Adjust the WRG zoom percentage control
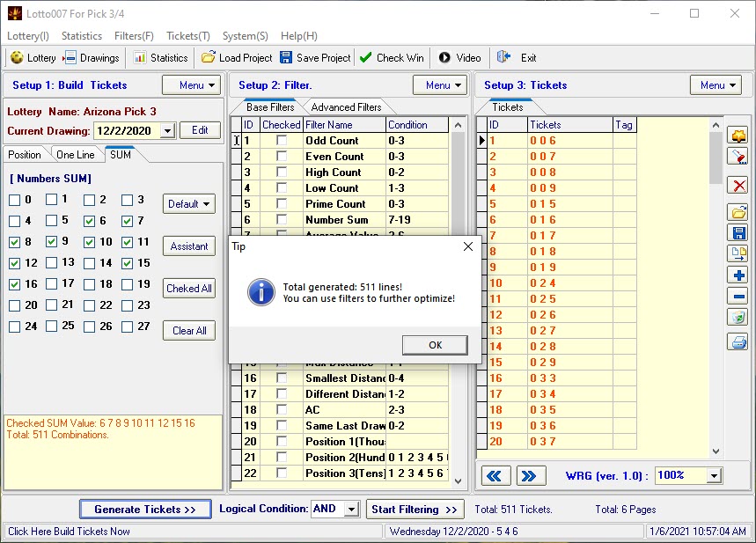 pos(688,475)
